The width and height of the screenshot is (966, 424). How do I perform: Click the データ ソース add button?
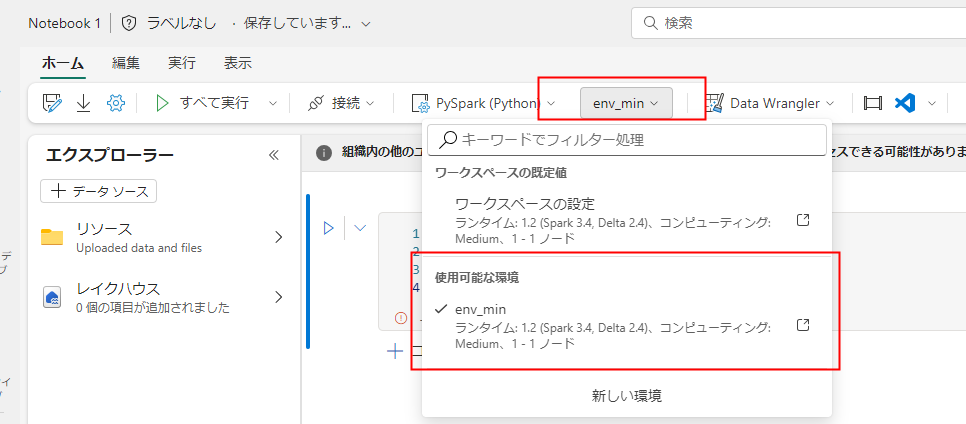coord(99,192)
